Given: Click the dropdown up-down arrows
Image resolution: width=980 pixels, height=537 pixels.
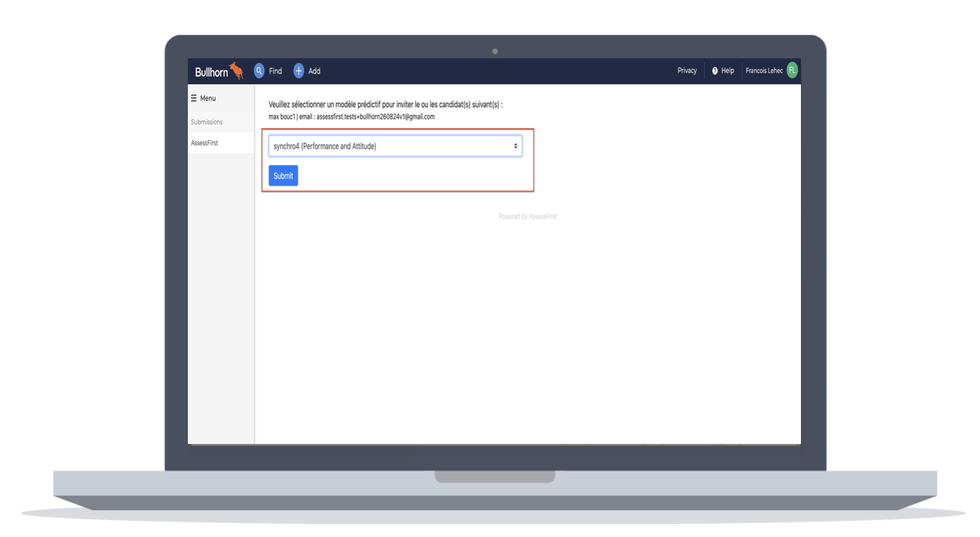Looking at the screenshot, I should (515, 146).
